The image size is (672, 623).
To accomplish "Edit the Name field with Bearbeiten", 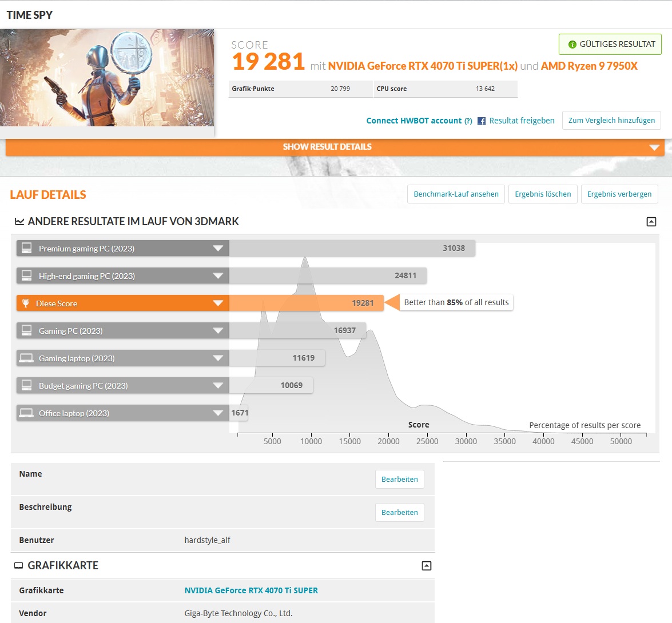I will (x=399, y=480).
